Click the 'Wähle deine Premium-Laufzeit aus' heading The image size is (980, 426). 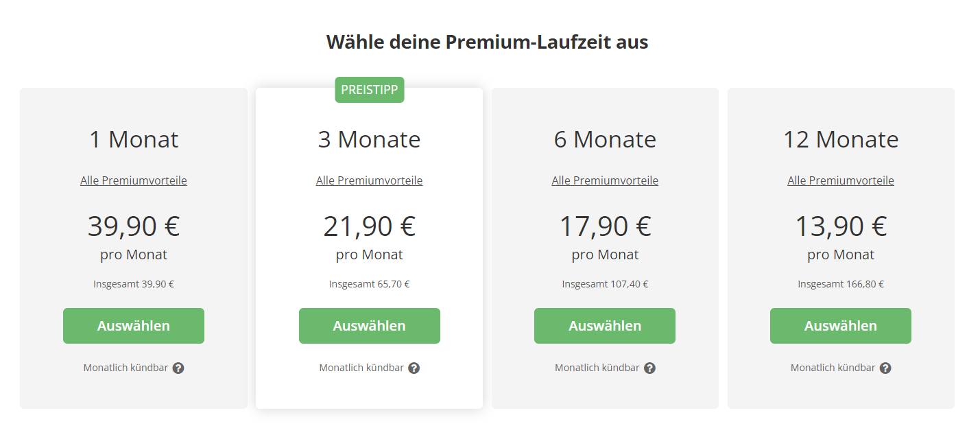[x=487, y=42]
